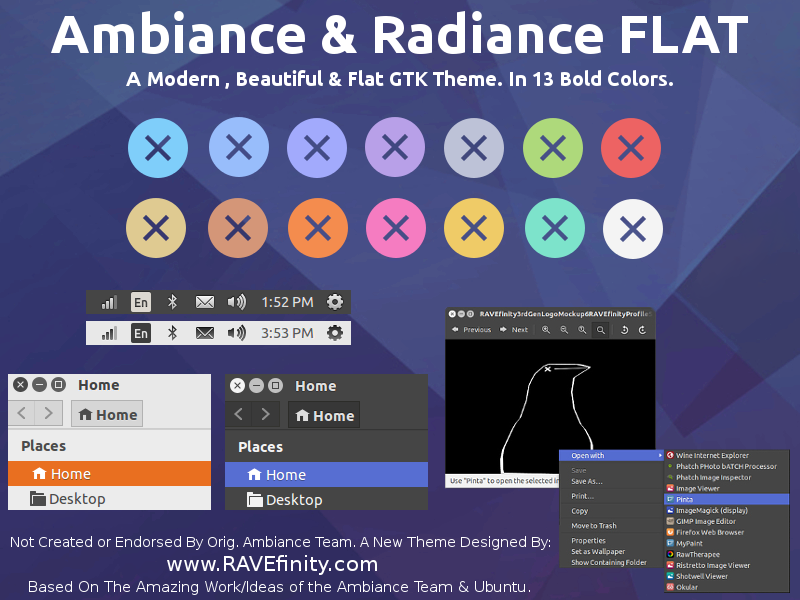Viewport: 800px width, 600px height.
Task: Toggle best-fit zoom in the image viewer
Action: coord(599,330)
